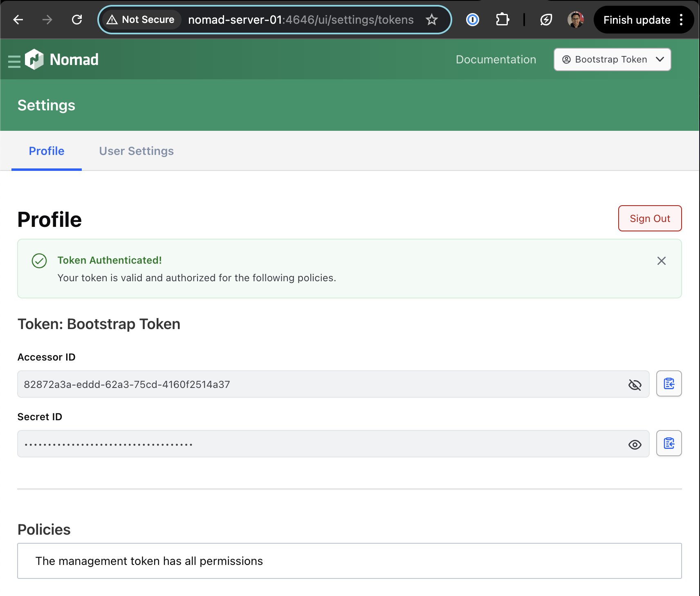
Task: Go back to the previous page
Action: (18, 20)
